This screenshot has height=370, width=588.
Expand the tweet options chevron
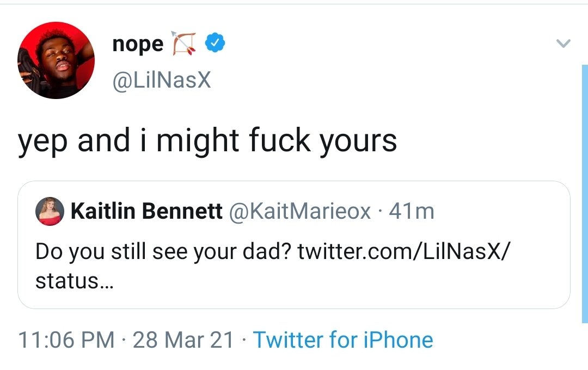tap(564, 44)
